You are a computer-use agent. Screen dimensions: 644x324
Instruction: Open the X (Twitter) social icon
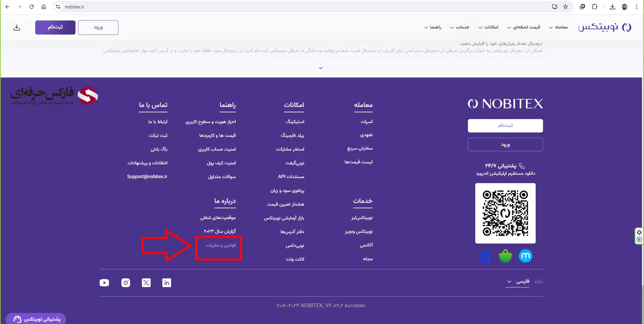pyautogui.click(x=146, y=283)
